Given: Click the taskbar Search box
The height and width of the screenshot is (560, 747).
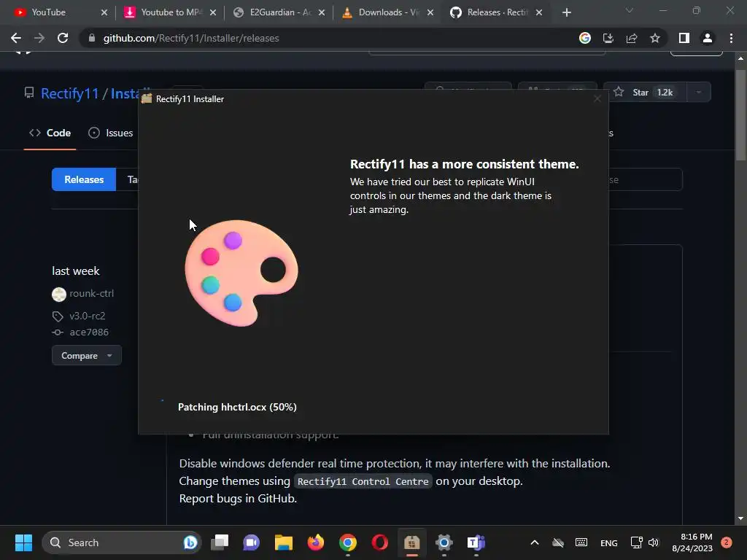Looking at the screenshot, I should (x=122, y=542).
